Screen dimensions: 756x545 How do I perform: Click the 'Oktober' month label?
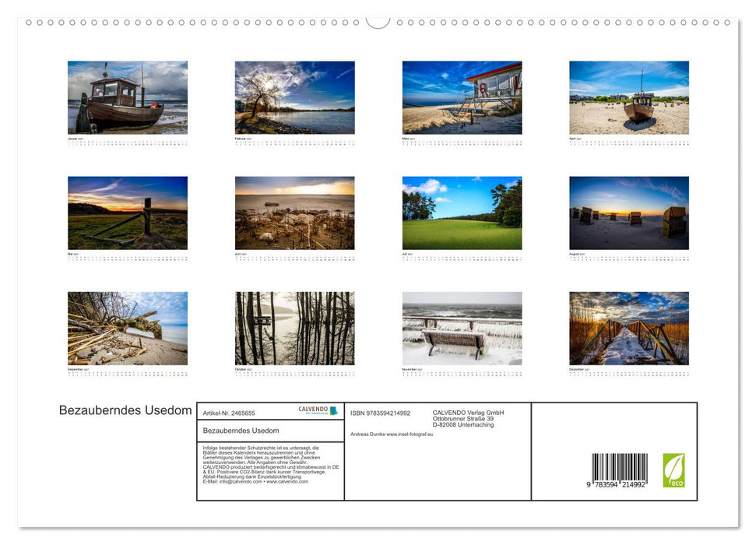click(241, 370)
